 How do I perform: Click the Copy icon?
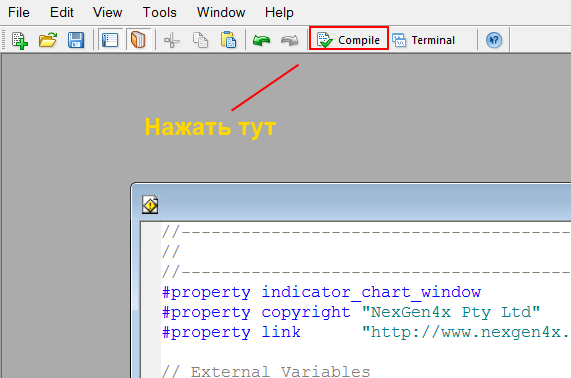(x=200, y=40)
